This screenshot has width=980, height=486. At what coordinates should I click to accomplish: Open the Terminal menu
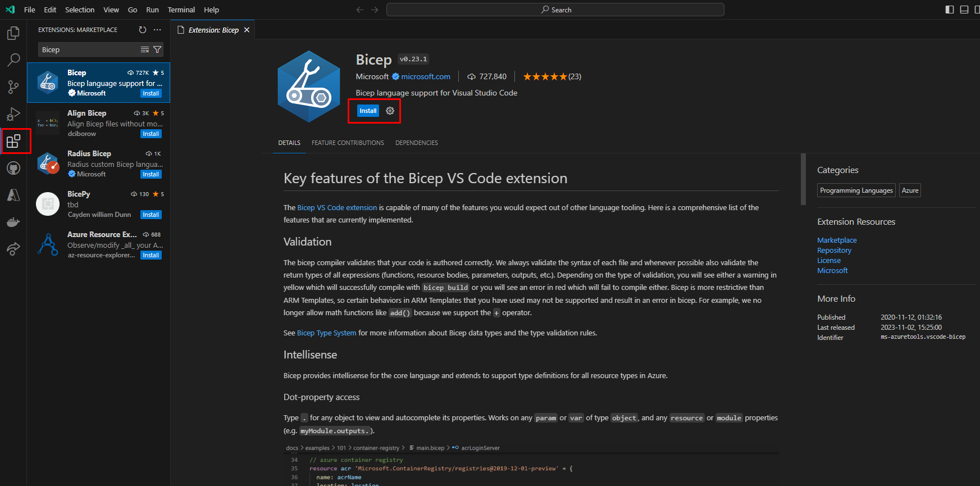click(x=181, y=10)
